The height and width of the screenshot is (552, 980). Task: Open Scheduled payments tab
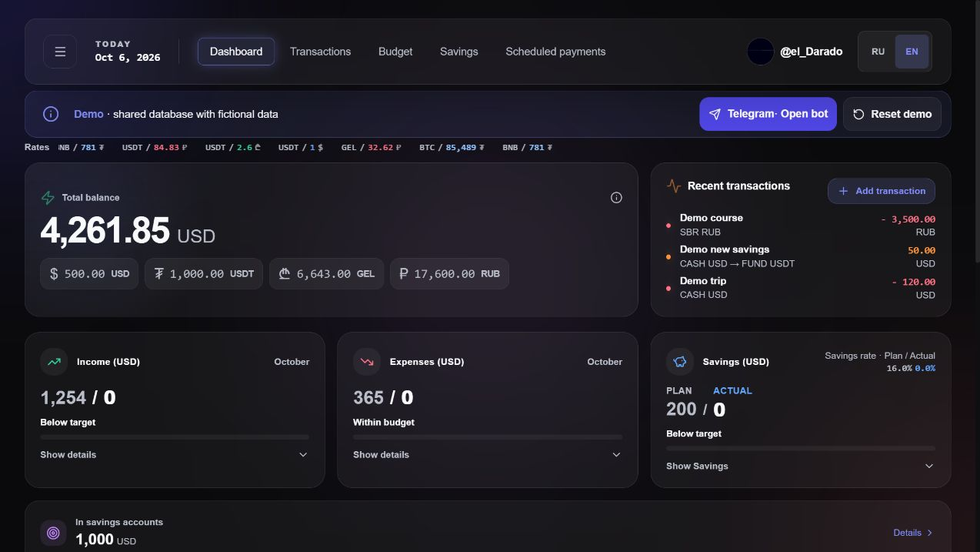coord(555,52)
